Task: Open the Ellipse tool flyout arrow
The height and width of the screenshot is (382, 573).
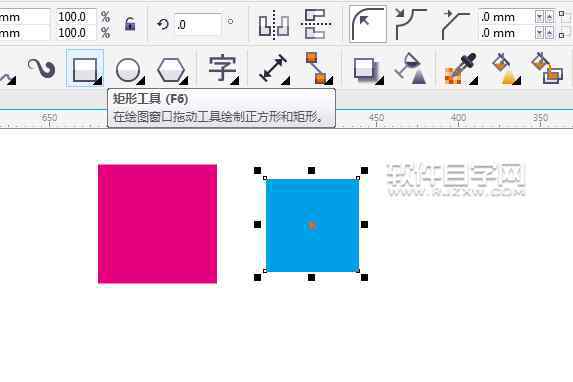Action: 141,81
